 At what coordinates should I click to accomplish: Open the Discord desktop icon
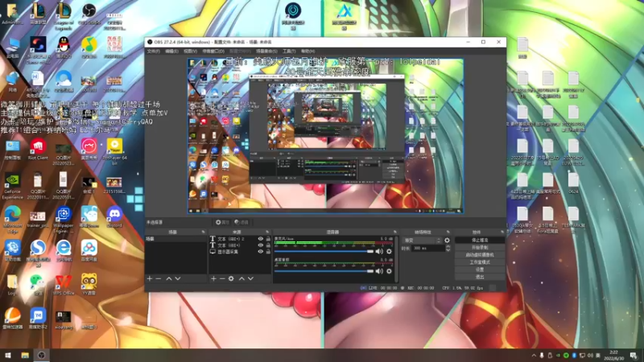tap(114, 217)
